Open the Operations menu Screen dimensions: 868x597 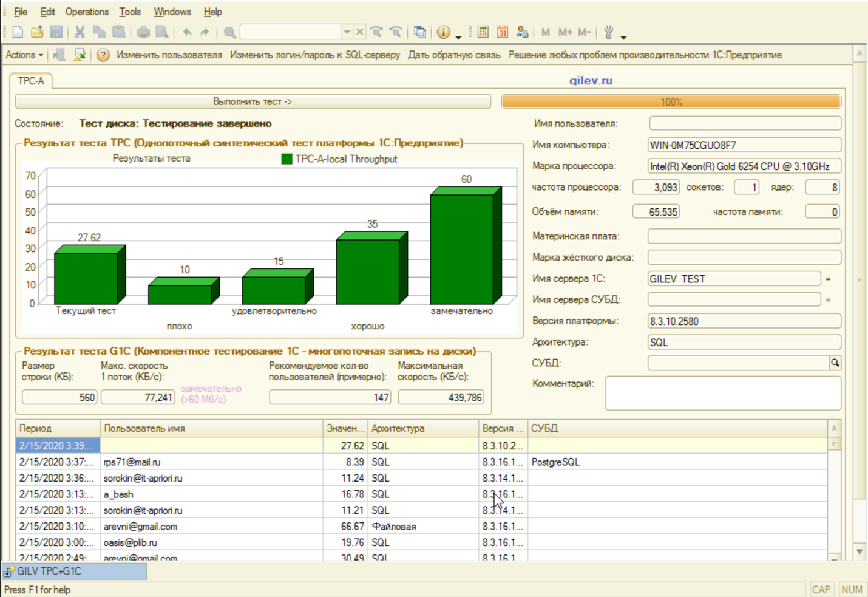coord(87,12)
